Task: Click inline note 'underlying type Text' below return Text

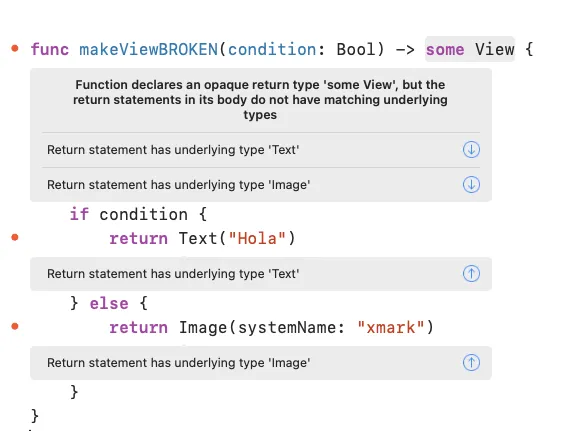Action: pos(173,274)
